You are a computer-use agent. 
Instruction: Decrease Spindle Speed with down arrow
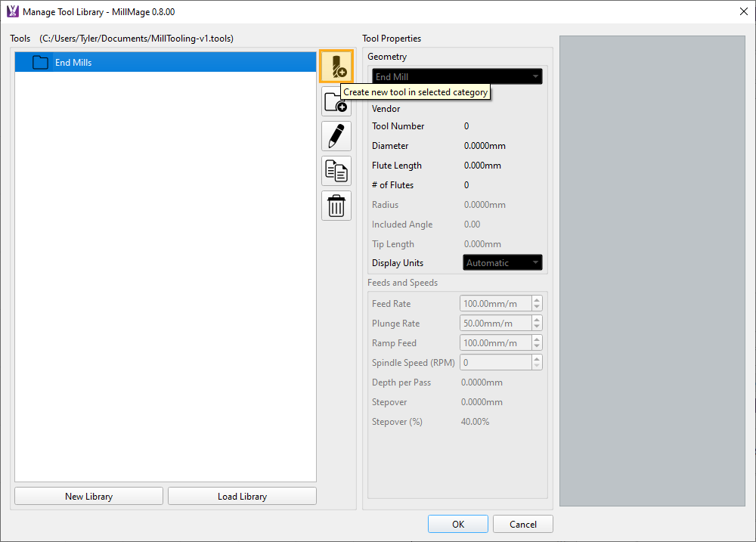click(x=537, y=367)
